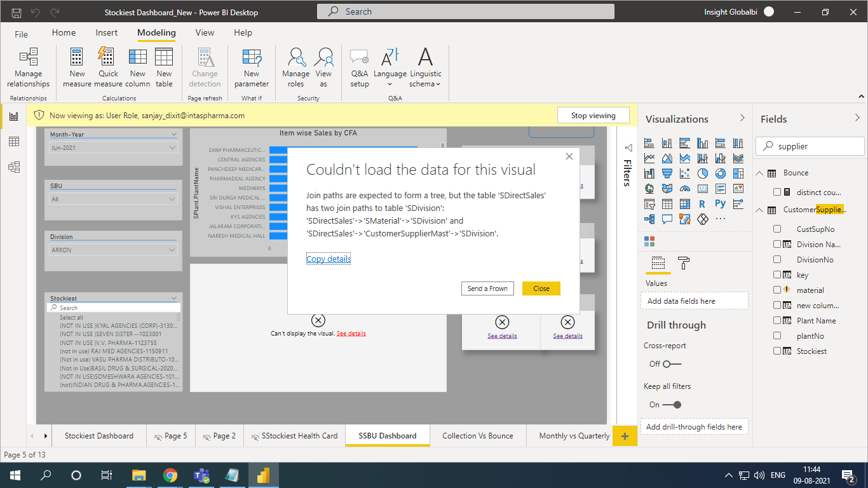The image size is (868, 488).
Task: Open Q&A setup
Action: pyautogui.click(x=360, y=69)
